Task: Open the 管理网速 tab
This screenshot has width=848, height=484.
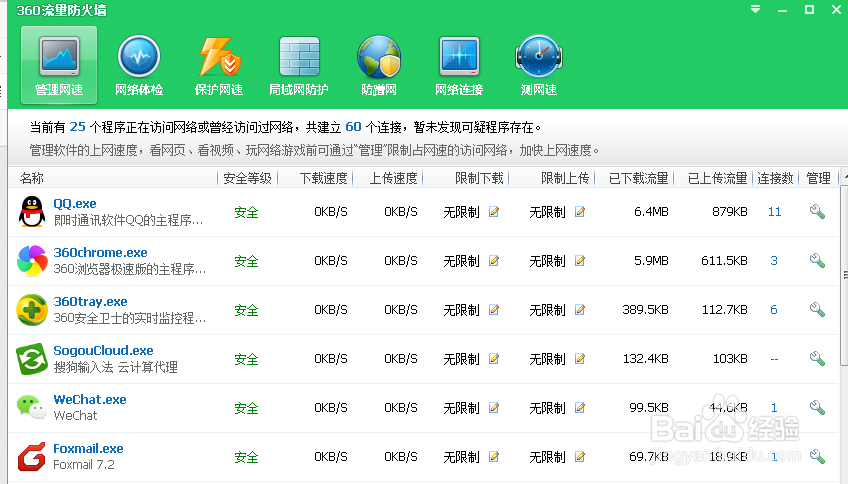Action: tap(59, 65)
